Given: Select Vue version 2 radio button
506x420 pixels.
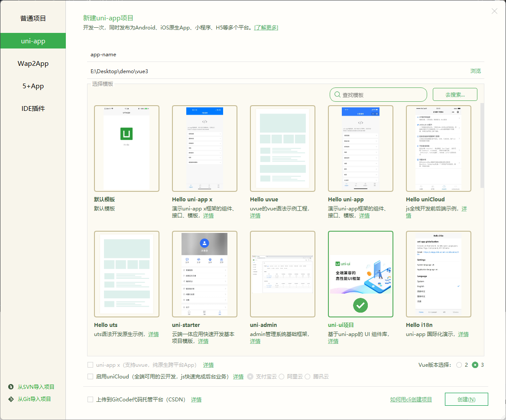Looking at the screenshot, I should click(x=459, y=365).
